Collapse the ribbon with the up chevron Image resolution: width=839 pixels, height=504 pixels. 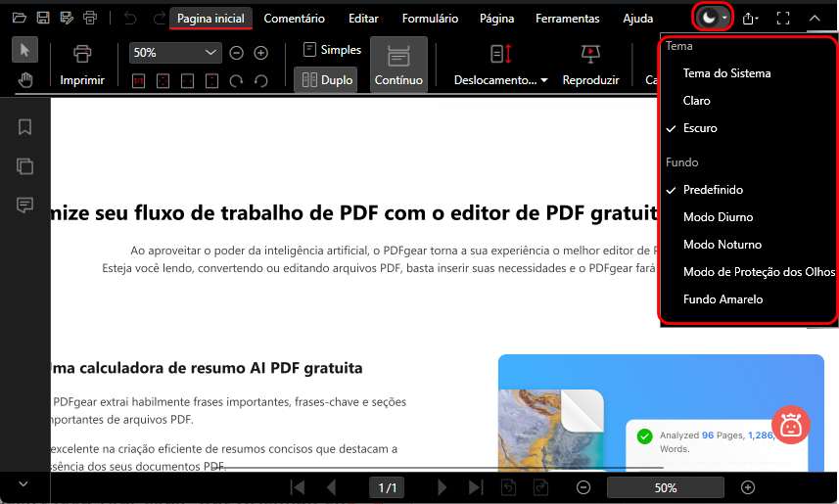[x=815, y=19]
